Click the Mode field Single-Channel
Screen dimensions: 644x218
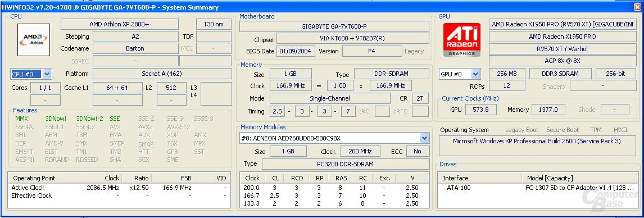[x=330, y=98]
